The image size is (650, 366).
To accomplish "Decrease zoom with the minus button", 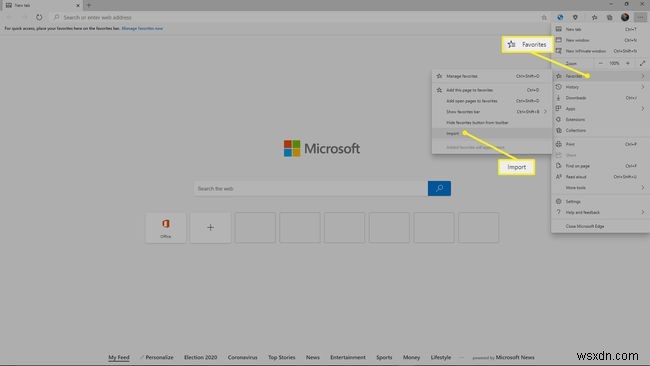I will tap(600, 63).
